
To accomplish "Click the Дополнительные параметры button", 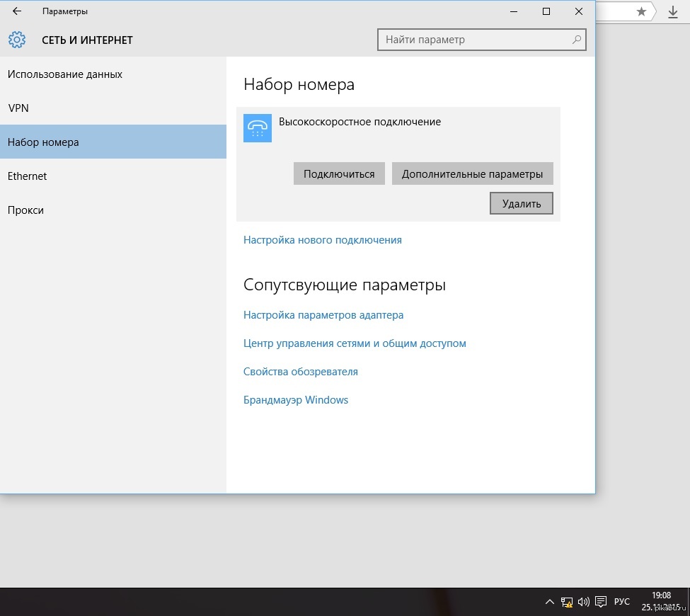I will pyautogui.click(x=472, y=173).
